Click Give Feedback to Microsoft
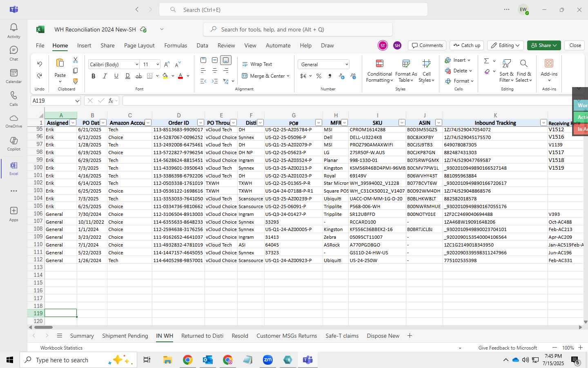The width and height of the screenshot is (588, 368). click(x=508, y=348)
